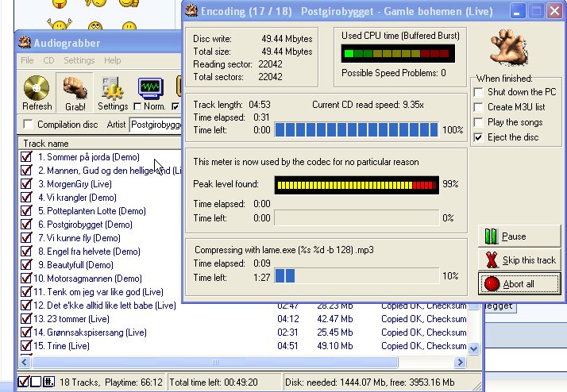
Task: Click the vertical scrollbar down arrow
Action: coord(474,348)
